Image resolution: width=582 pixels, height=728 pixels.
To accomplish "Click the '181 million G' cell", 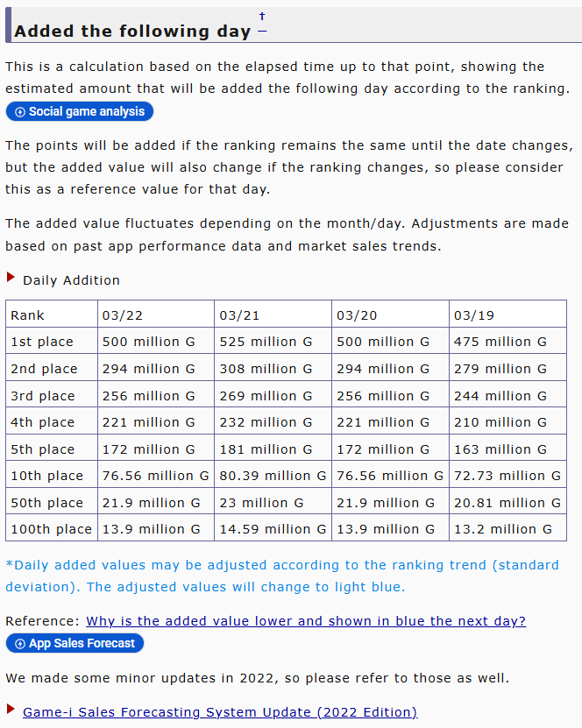I will 273,448.
